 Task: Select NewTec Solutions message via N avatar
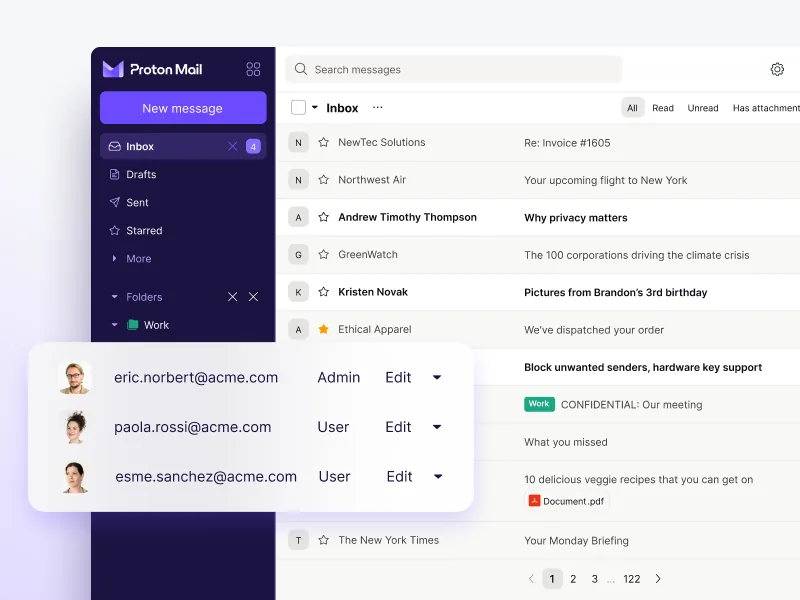click(x=298, y=142)
